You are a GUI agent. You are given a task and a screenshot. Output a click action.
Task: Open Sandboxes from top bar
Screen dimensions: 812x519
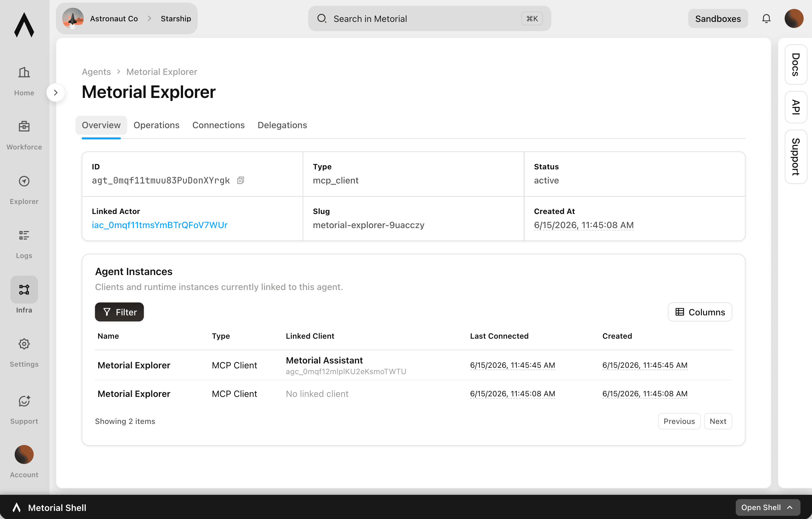718,18
